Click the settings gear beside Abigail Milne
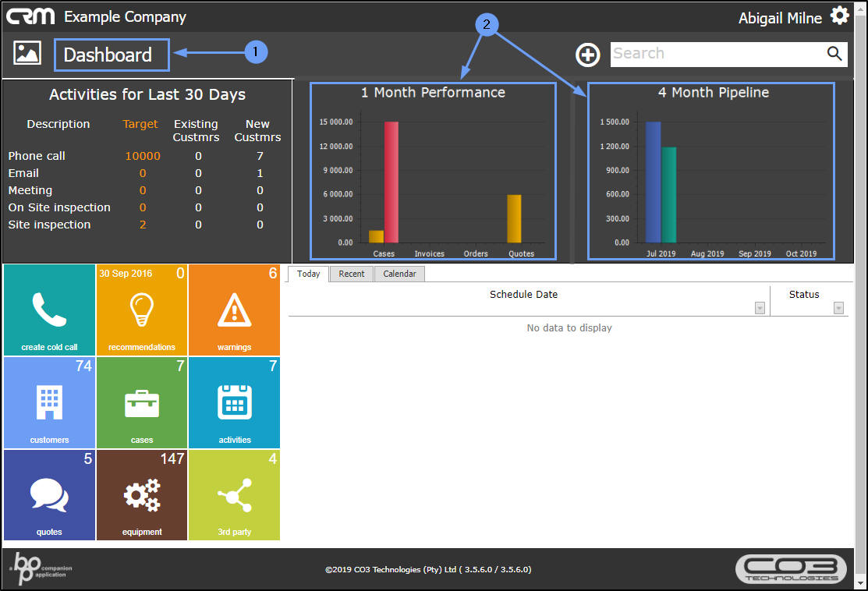The height and width of the screenshot is (591, 868). point(840,16)
